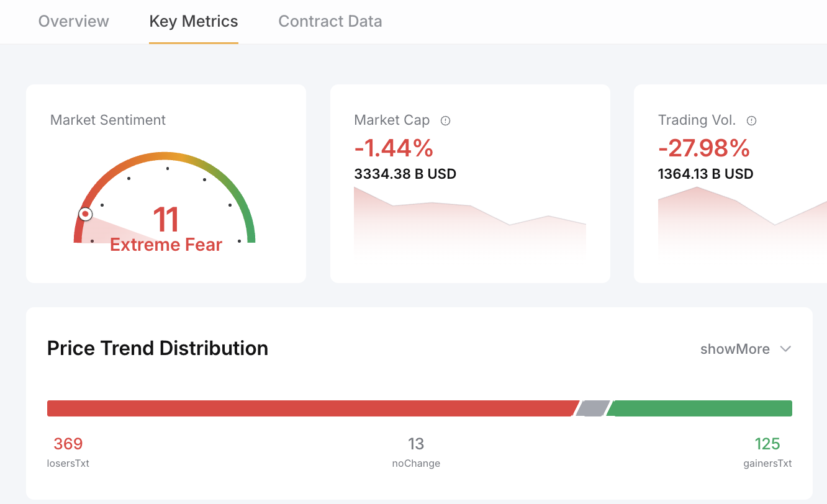This screenshot has height=504, width=827.
Task: Click the 125 gainers count
Action: click(767, 444)
